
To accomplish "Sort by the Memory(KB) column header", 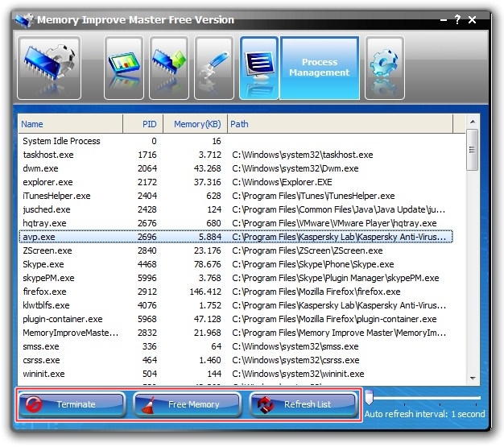I will tap(196, 124).
